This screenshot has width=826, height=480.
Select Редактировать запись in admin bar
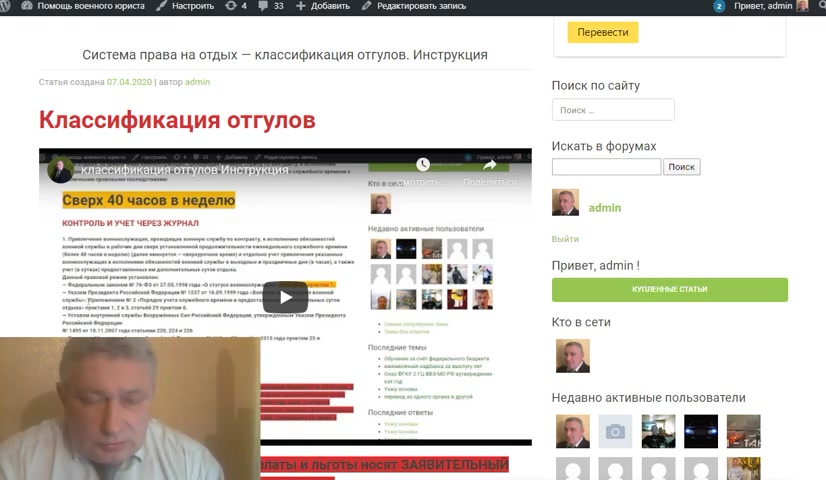point(414,6)
